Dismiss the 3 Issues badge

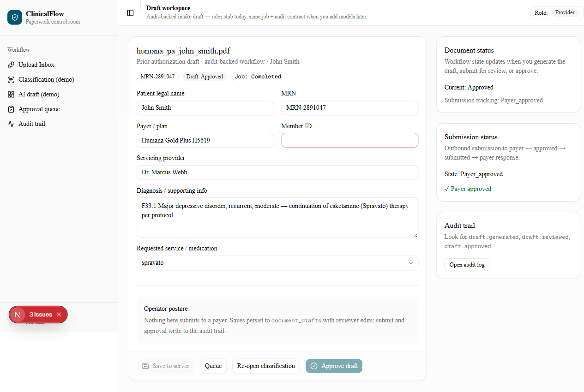pyautogui.click(x=59, y=315)
